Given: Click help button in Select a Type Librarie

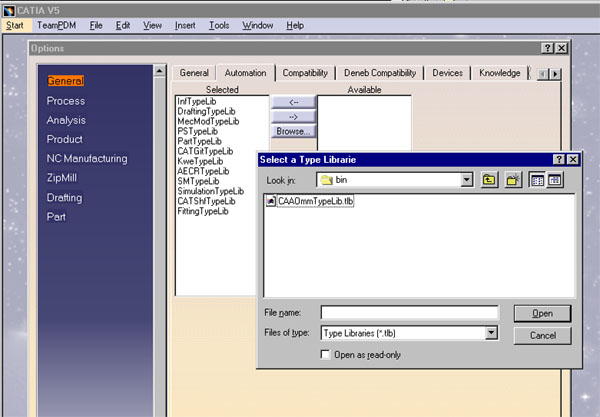Looking at the screenshot, I should [x=559, y=159].
